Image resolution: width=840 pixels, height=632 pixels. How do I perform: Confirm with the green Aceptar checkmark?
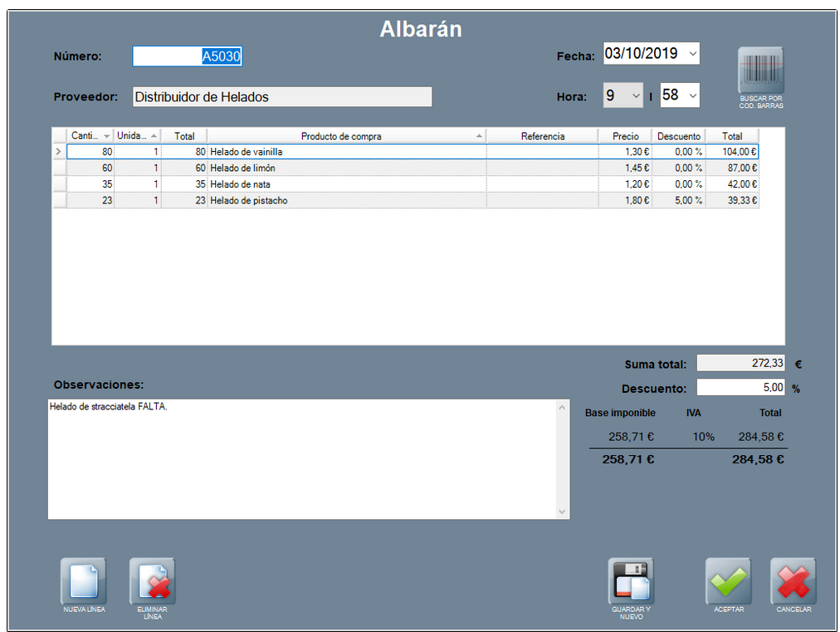click(x=728, y=581)
